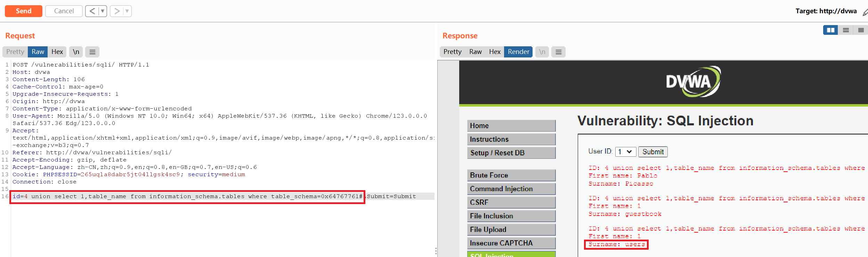Viewport: 868px width, 257px height.
Task: Click 'security=medium' in the Cookie header
Action: click(217, 174)
